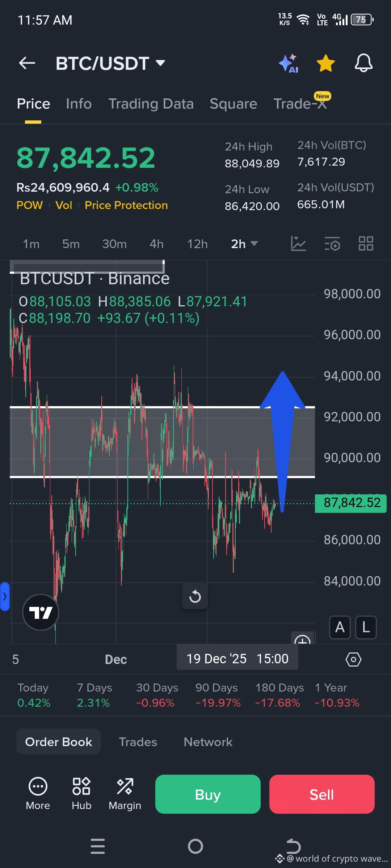Open the Trade-X tab

tap(300, 104)
